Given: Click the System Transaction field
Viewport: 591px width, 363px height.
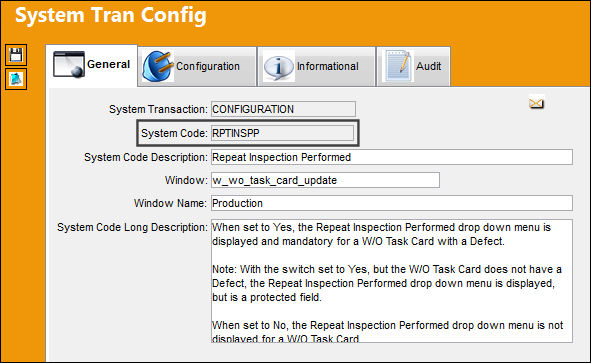Looking at the screenshot, I should (x=283, y=109).
